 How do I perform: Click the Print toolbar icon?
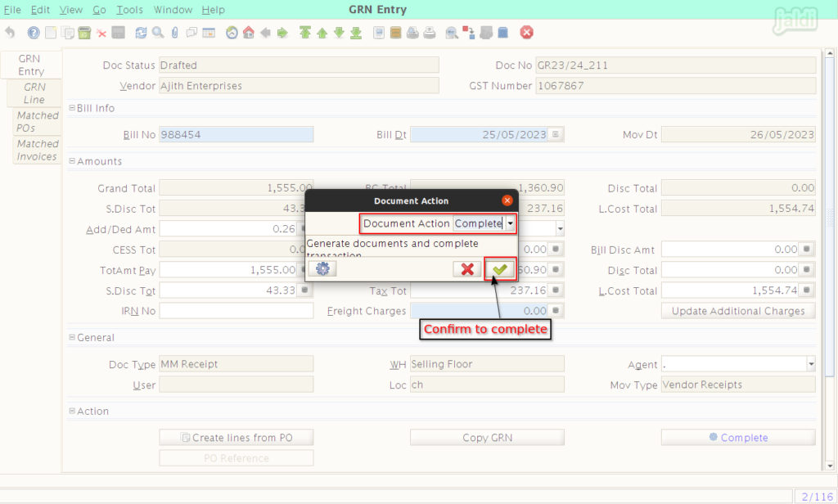pyautogui.click(x=430, y=33)
